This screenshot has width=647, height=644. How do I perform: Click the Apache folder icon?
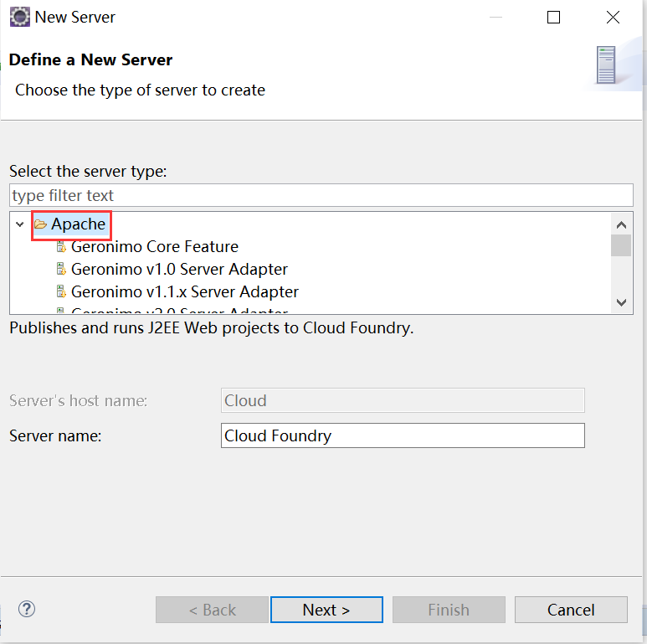pos(40,224)
